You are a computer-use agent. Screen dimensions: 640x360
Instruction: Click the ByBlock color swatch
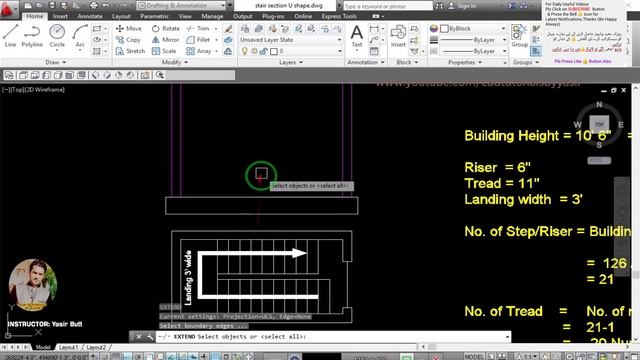pyautogui.click(x=444, y=29)
